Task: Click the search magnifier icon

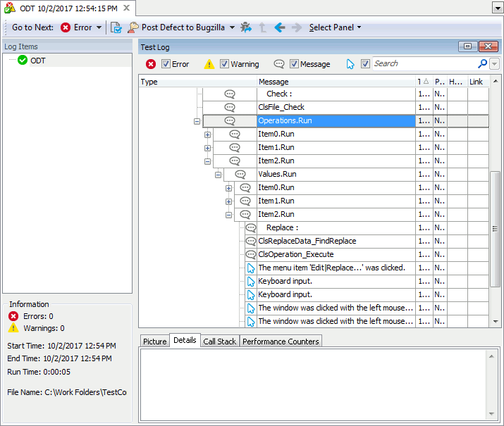Action: coord(482,63)
